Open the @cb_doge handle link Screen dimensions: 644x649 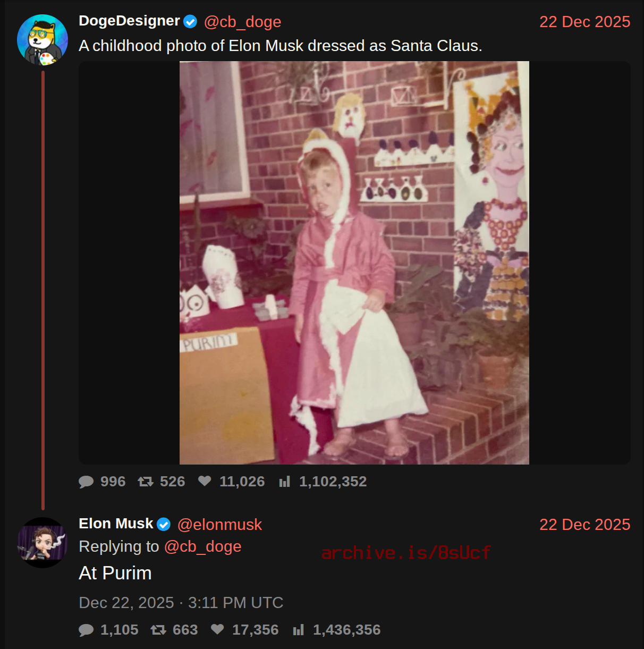point(242,22)
